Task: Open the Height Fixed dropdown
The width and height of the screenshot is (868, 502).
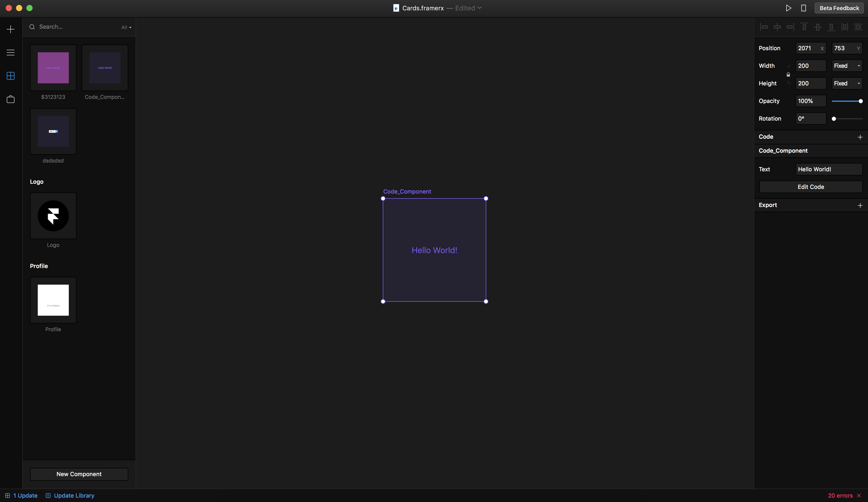Action: pos(847,83)
